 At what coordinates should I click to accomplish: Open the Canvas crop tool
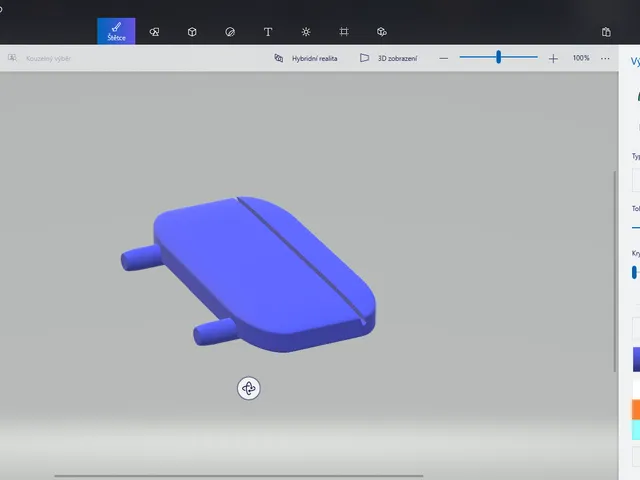(344, 32)
